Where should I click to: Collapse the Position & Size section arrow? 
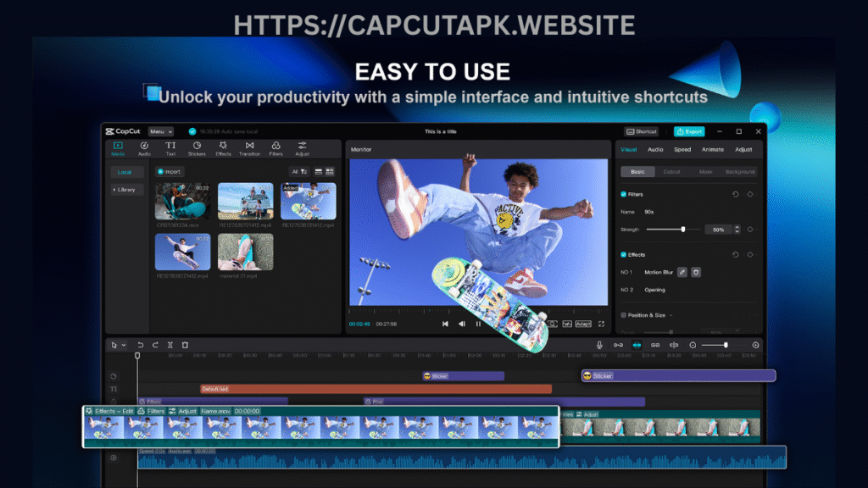(671, 315)
